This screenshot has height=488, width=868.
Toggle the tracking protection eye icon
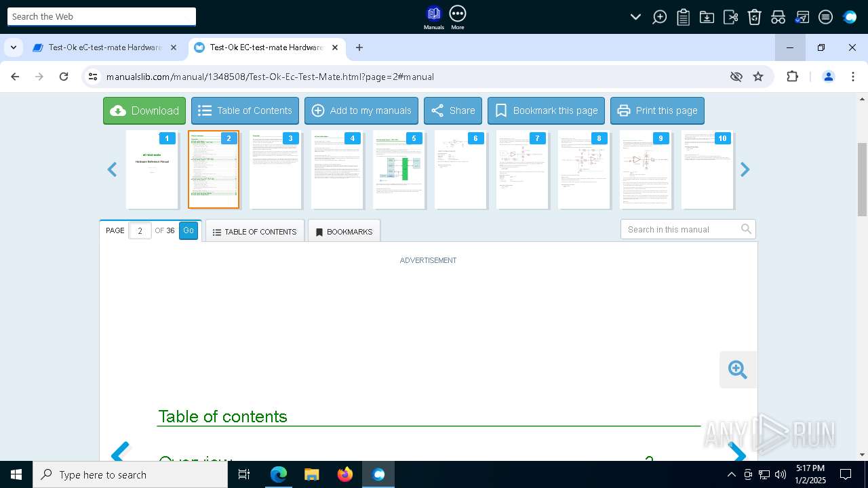point(736,77)
